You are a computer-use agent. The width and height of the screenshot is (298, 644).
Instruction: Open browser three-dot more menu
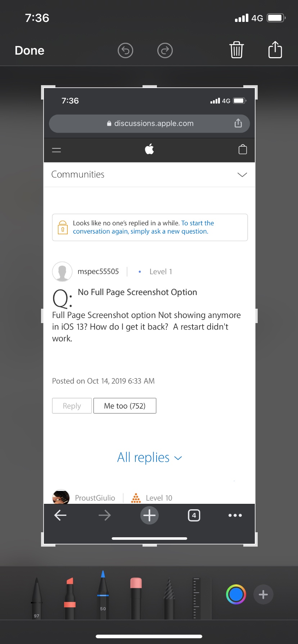[235, 516]
